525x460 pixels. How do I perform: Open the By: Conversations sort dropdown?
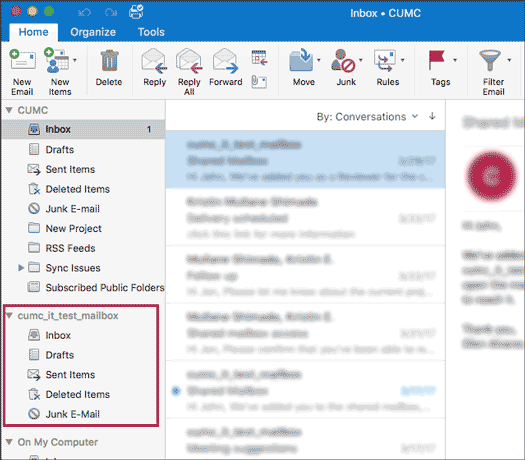click(367, 117)
